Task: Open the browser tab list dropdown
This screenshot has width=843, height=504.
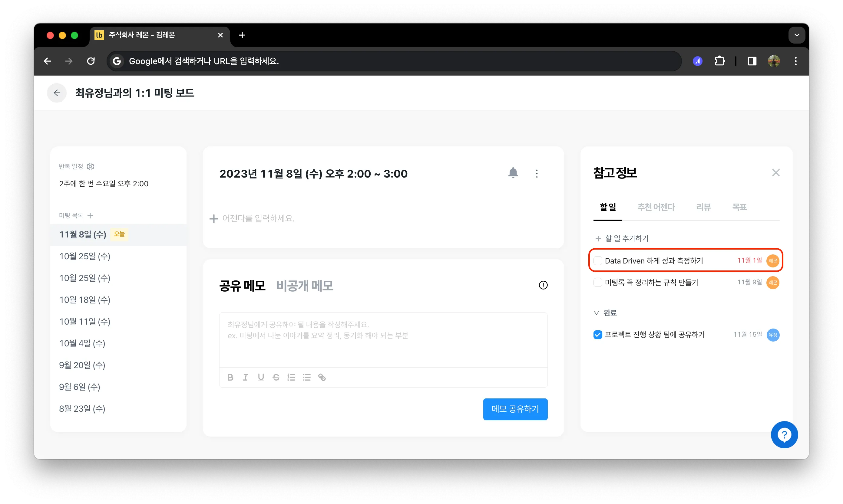Action: [x=796, y=35]
